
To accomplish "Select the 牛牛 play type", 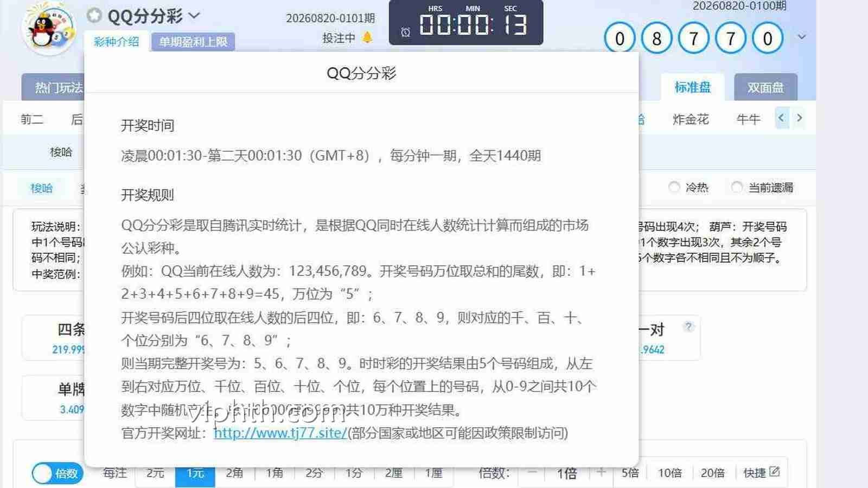I will click(x=748, y=119).
